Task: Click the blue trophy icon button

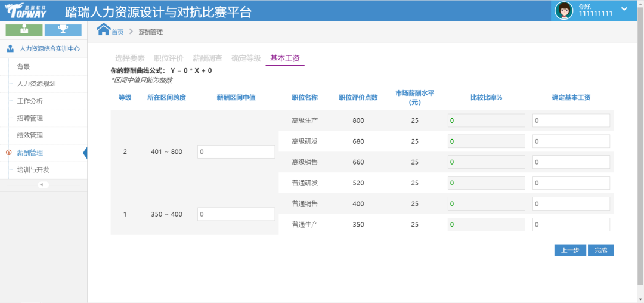Action: coord(63,30)
